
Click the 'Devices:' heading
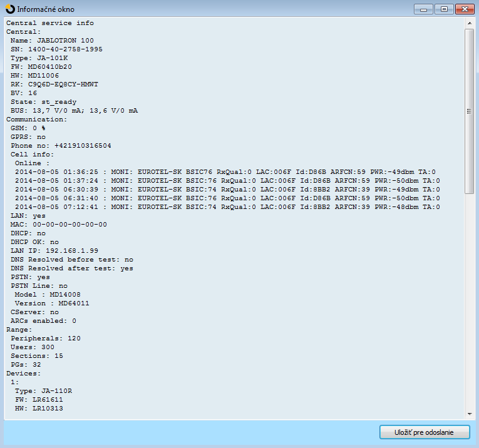point(24,374)
